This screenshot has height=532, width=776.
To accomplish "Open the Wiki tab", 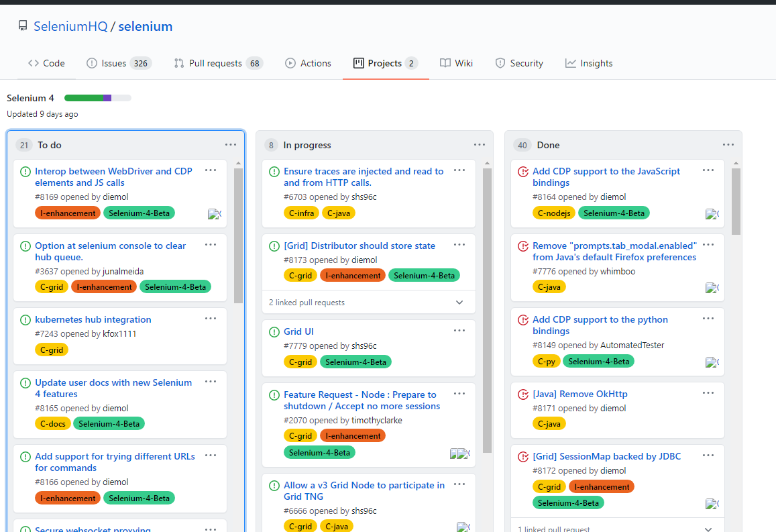I will (456, 63).
